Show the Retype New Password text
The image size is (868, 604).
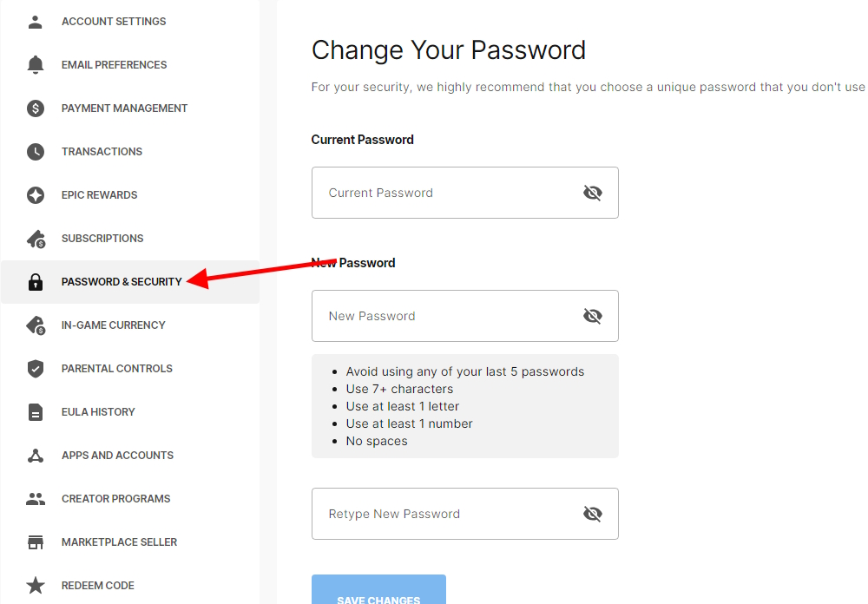pyautogui.click(x=593, y=514)
